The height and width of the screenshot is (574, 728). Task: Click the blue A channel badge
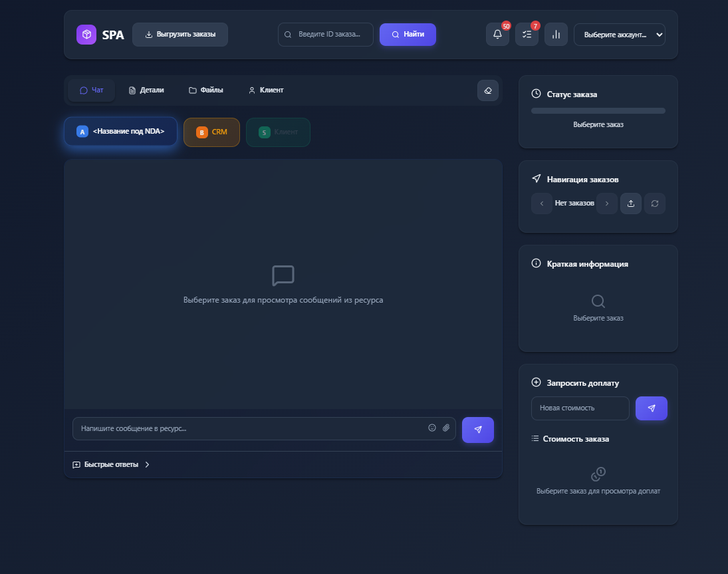pos(82,132)
